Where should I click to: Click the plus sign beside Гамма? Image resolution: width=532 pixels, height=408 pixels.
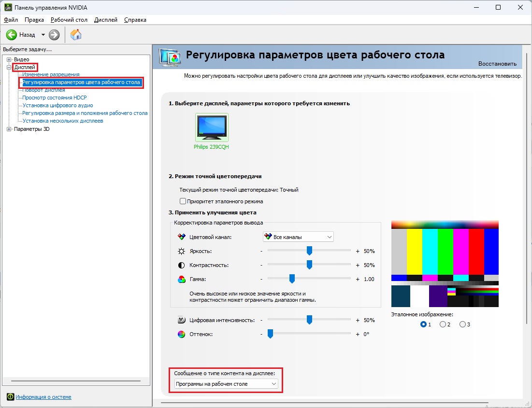pyautogui.click(x=358, y=280)
